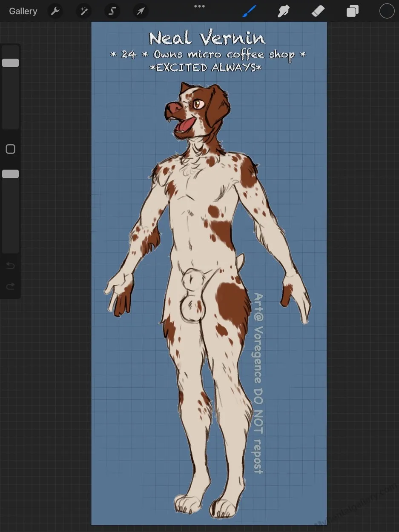399x532 pixels.
Task: Select the Eraser tool
Action: point(318,11)
